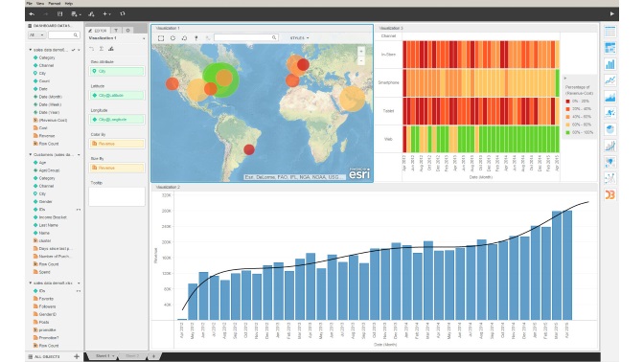Collapse the Customers dataset tree
This screenshot has height=362, width=644.
tap(31, 155)
